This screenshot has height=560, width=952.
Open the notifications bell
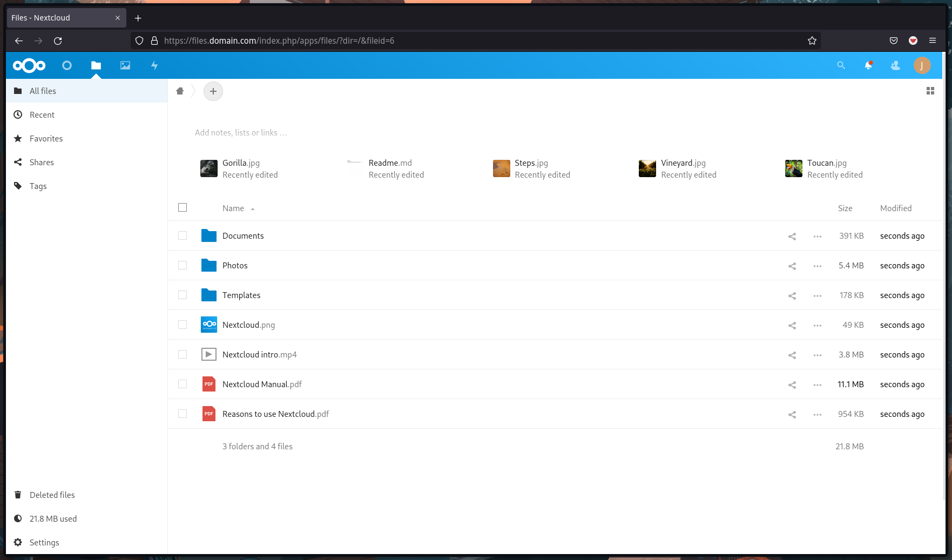(868, 65)
